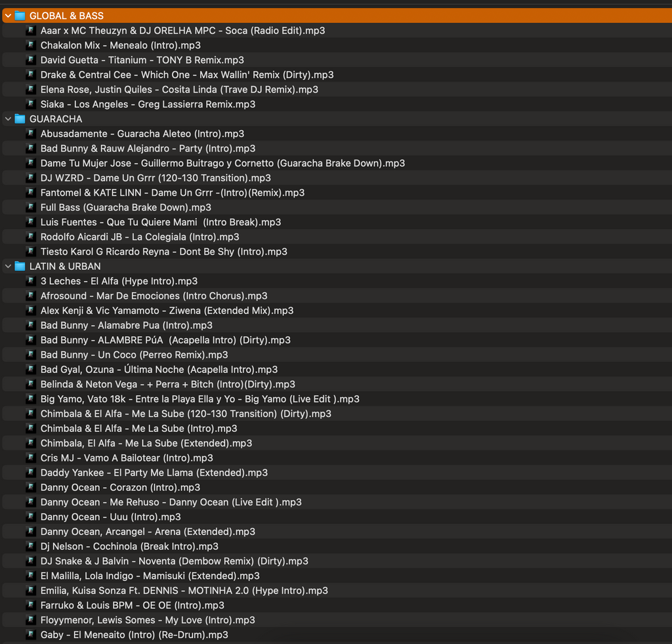Select 'DJ WZRD - Dame Un Grrr (120-130 Transition).mp3'
The image size is (672, 644).
[156, 178]
